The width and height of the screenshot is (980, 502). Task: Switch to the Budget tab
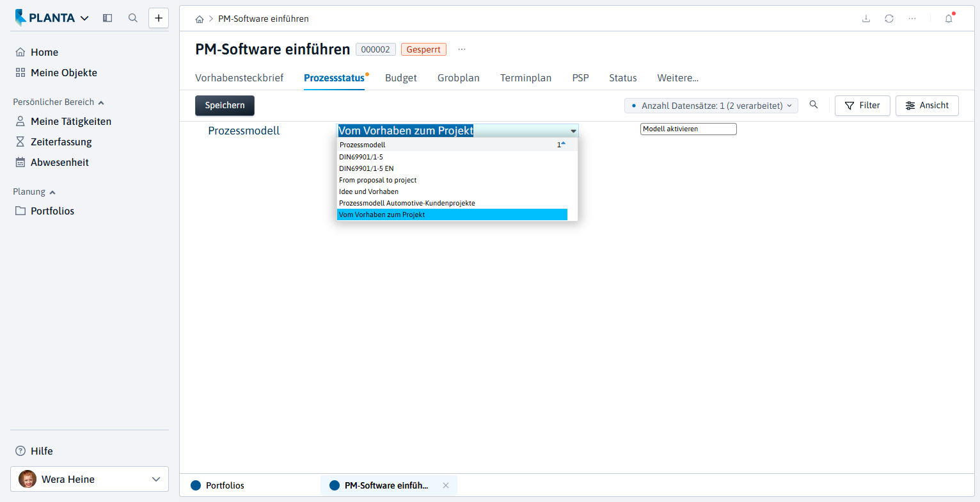(x=401, y=78)
